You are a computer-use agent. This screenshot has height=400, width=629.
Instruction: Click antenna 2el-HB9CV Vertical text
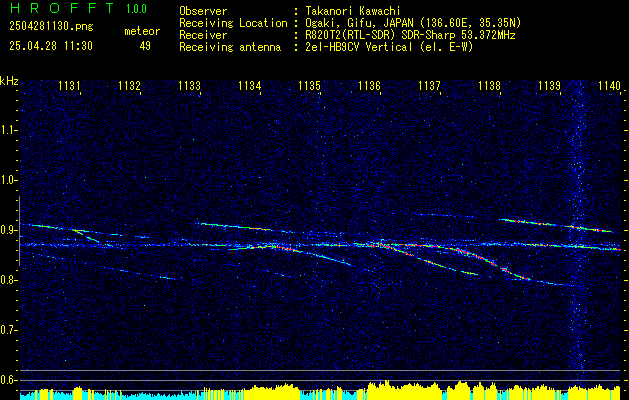tap(389, 47)
